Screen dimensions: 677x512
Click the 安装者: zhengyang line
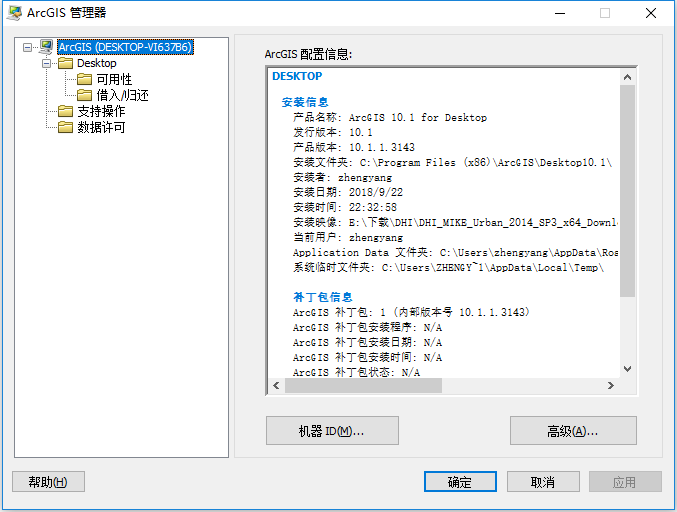pos(342,177)
